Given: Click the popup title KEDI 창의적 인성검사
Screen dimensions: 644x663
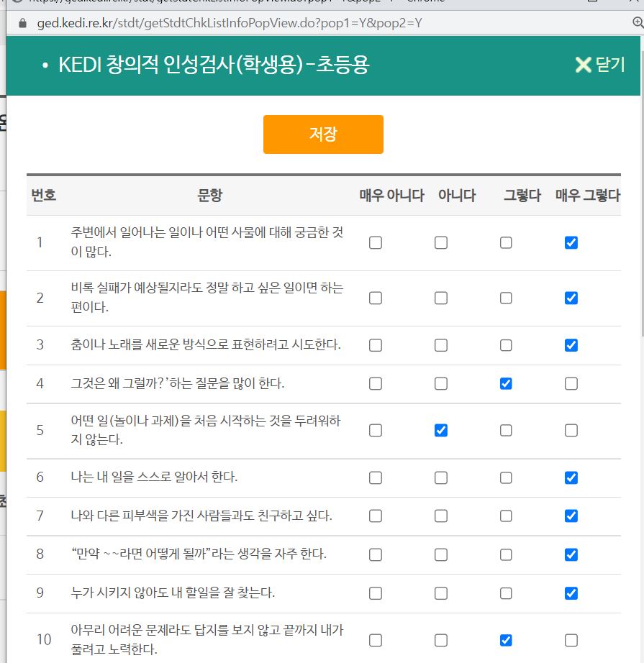Looking at the screenshot, I should point(214,65).
